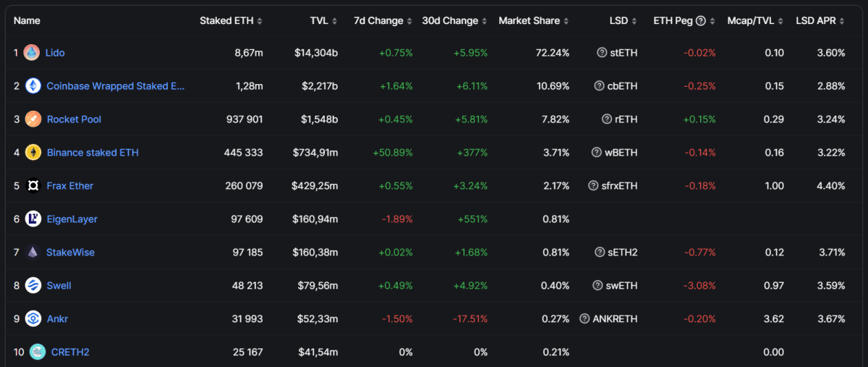868x367 pixels.
Task: Click Lido's TVL value $14,304b
Action: (x=316, y=53)
